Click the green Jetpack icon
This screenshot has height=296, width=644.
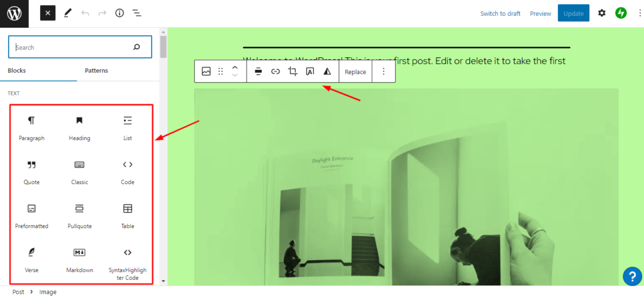(621, 13)
